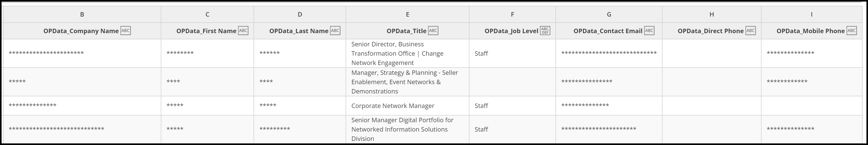Select column I header letter
The image size is (868, 145).
click(811, 15)
